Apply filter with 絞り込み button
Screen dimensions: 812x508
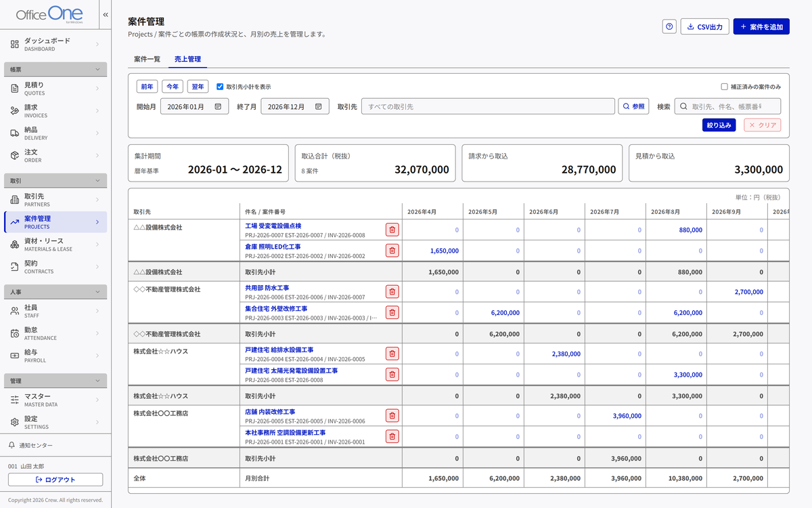pyautogui.click(x=719, y=125)
